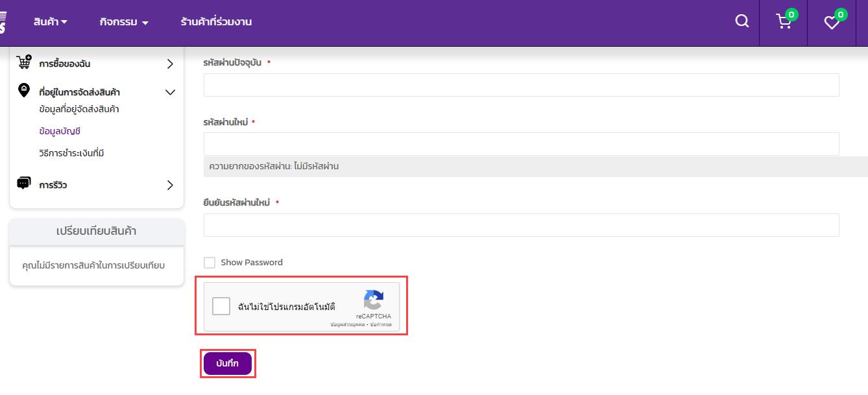The image size is (868, 395).
Task: Open the shopping cart icon
Action: click(784, 22)
